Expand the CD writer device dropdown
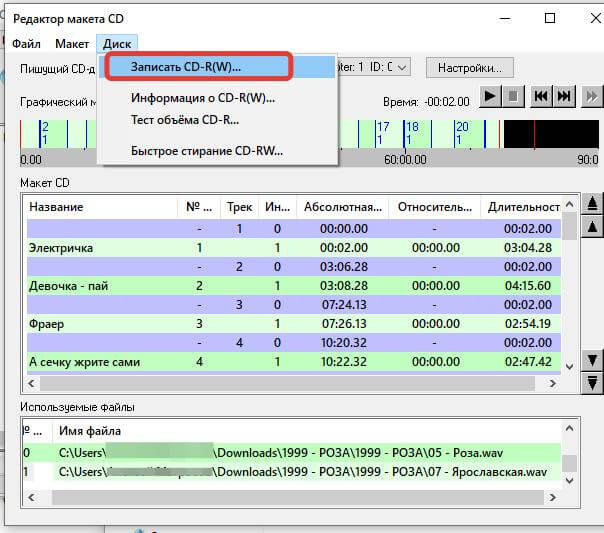The height and width of the screenshot is (533, 604). (402, 68)
